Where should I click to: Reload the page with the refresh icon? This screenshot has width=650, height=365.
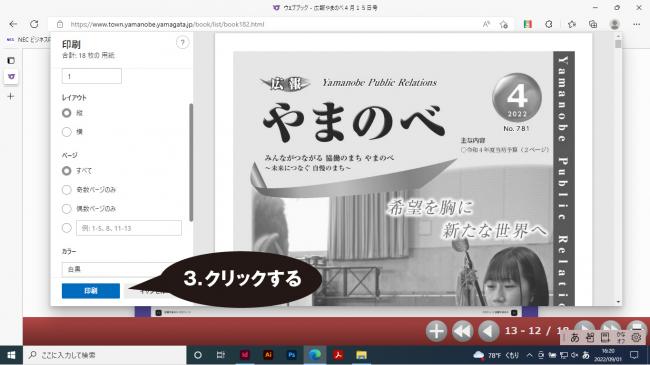34,24
